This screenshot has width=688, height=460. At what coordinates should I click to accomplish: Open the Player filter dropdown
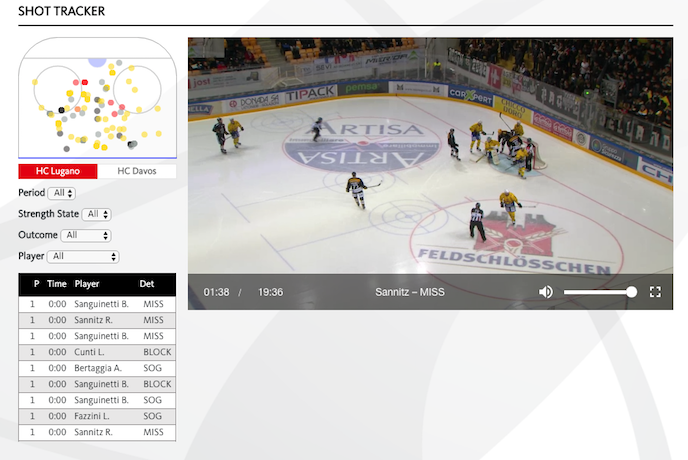(84, 257)
